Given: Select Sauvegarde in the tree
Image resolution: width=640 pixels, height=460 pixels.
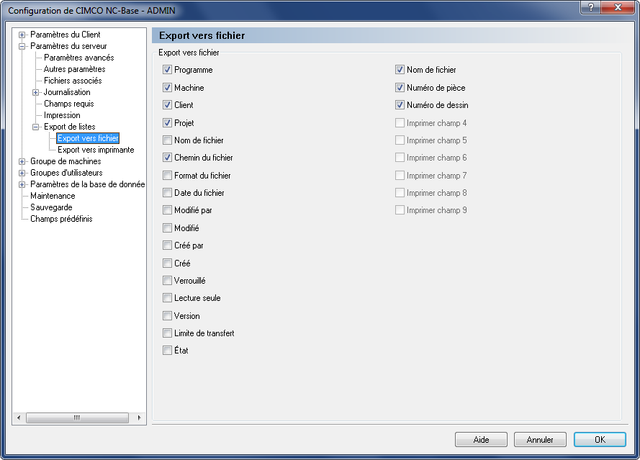Looking at the screenshot, I should point(51,207).
